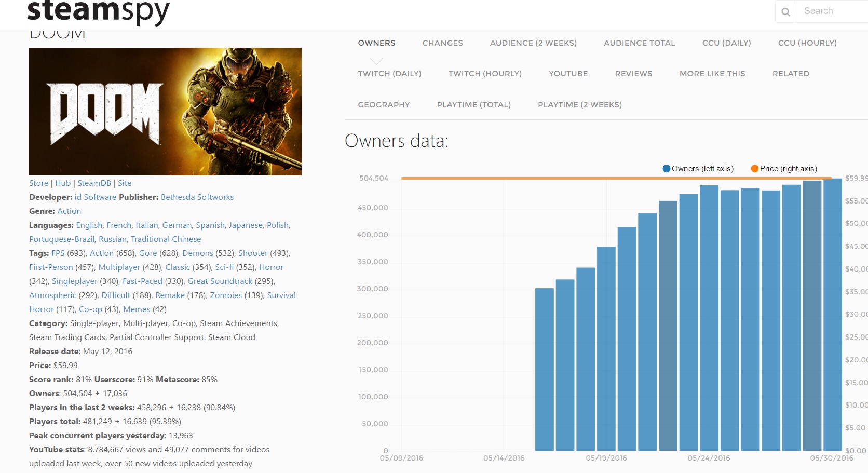Open the Audience (2 Weeks) tab
The height and width of the screenshot is (473, 868).
(533, 43)
